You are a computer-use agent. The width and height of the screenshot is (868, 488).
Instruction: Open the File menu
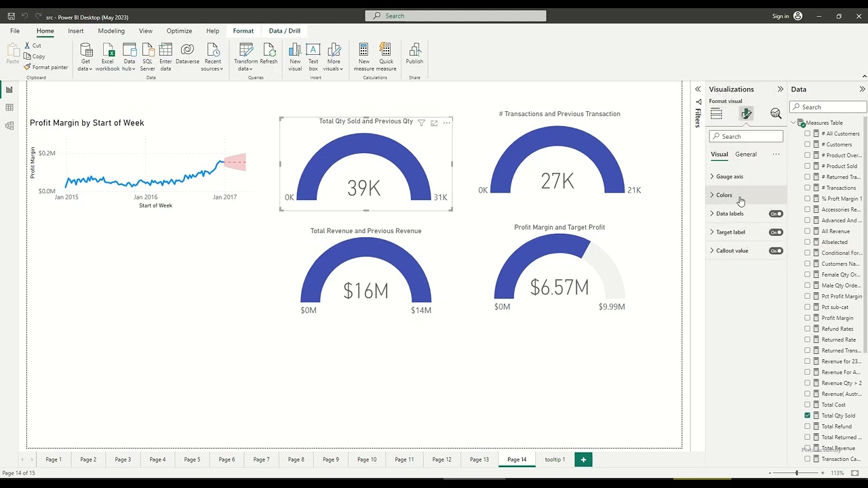click(x=15, y=31)
